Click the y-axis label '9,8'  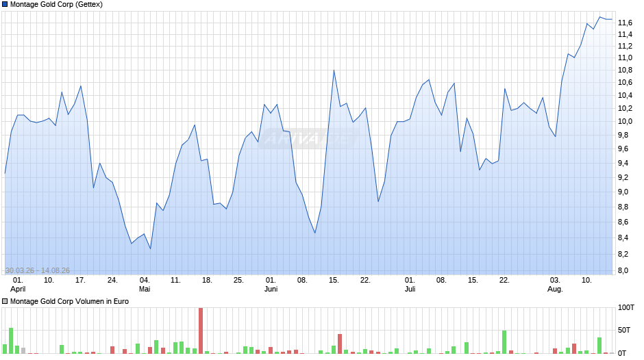coord(623,136)
